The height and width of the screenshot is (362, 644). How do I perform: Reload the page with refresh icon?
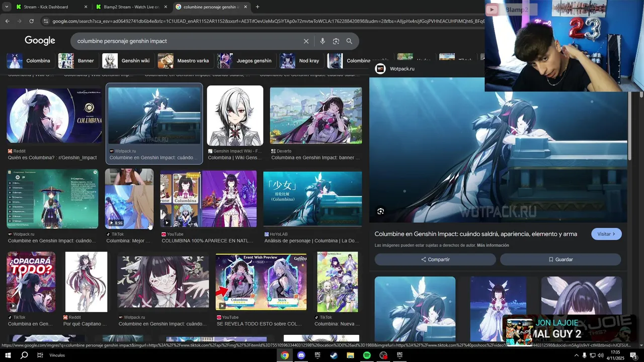tap(31, 21)
